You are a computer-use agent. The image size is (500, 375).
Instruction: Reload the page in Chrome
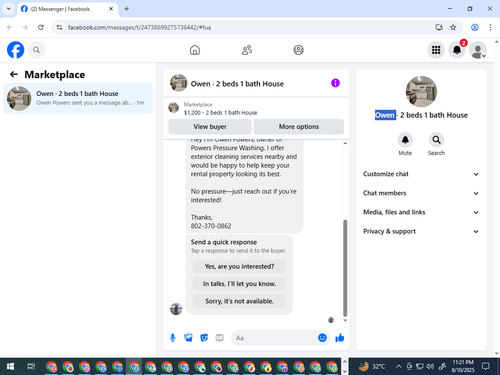[41, 27]
